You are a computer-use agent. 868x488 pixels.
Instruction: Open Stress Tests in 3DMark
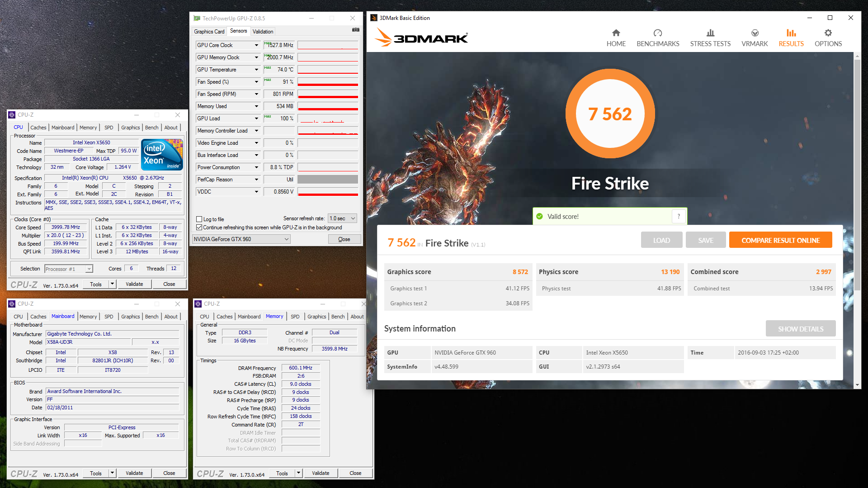click(x=710, y=38)
